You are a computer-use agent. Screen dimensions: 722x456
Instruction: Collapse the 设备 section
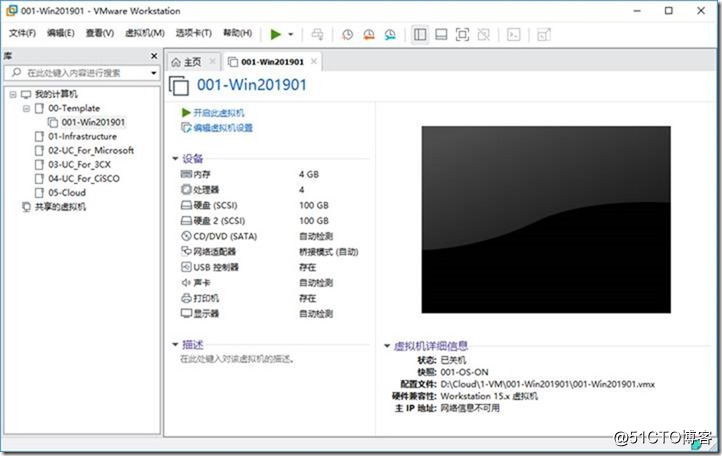(x=175, y=158)
